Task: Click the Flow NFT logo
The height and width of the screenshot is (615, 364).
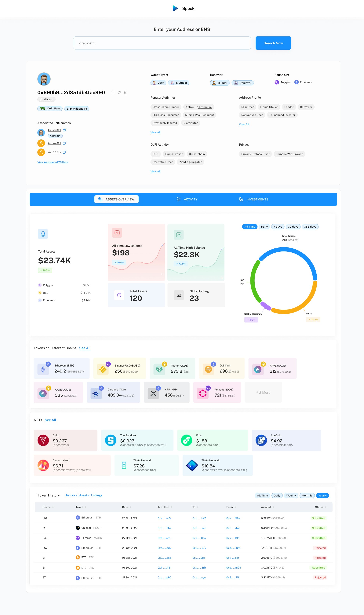Action: tap(186, 440)
